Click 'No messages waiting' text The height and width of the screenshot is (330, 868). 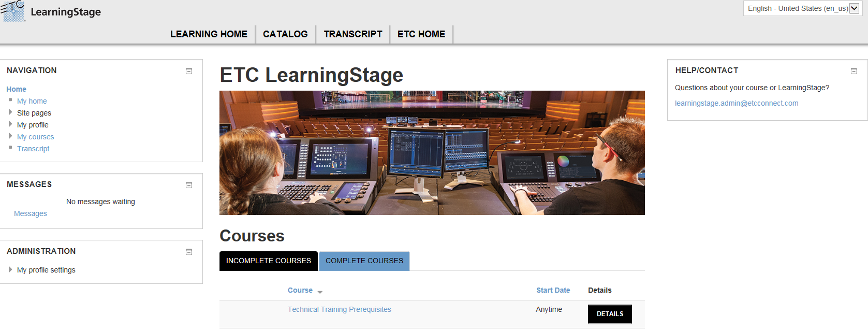100,202
